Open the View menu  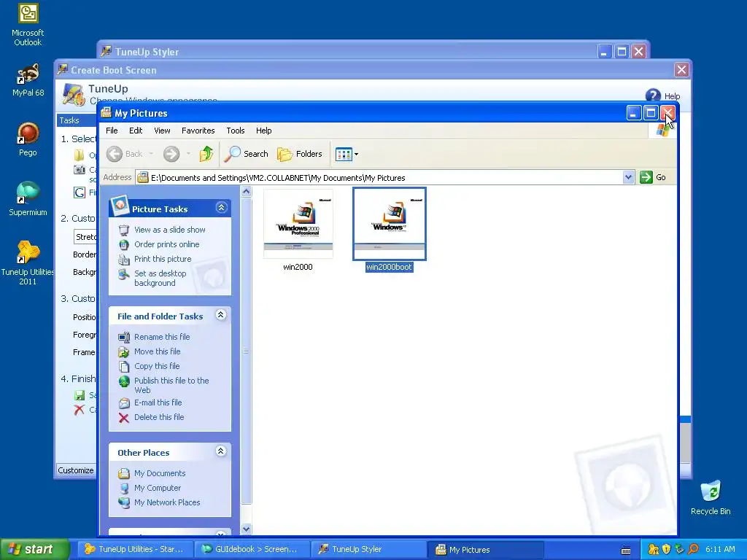coord(162,131)
